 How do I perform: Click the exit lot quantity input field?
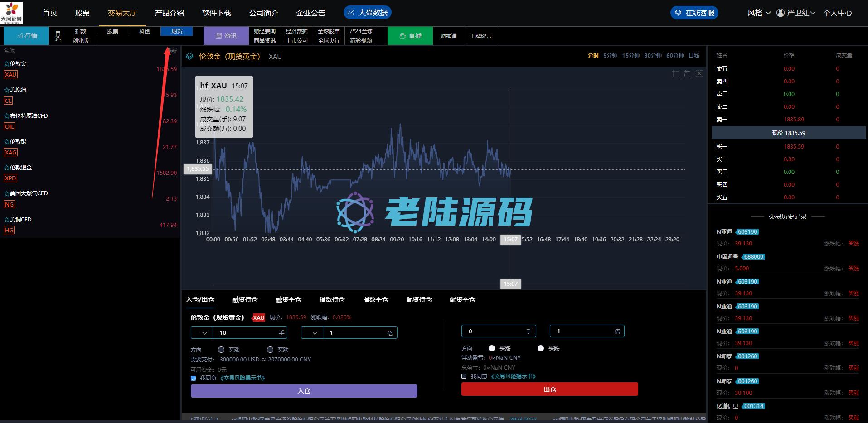click(494, 332)
